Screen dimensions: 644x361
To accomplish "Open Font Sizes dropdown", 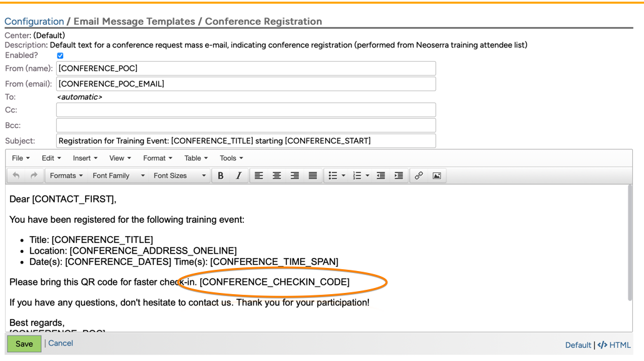I will pyautogui.click(x=179, y=176).
